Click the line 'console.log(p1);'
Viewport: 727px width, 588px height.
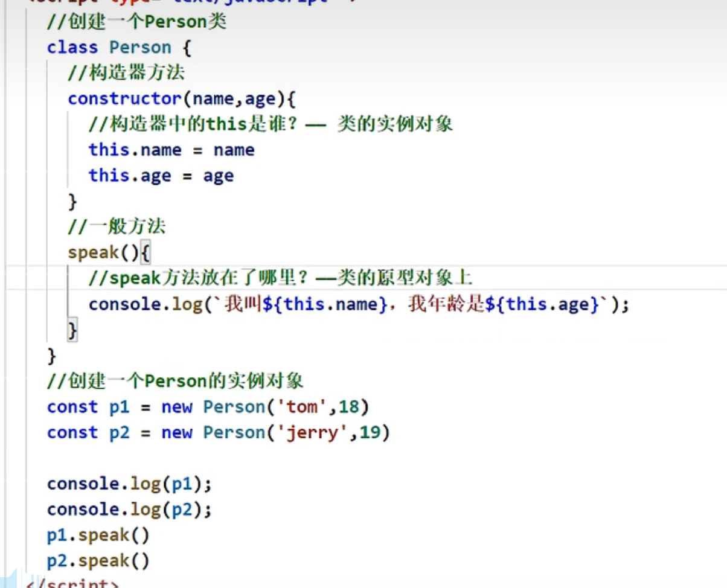(x=130, y=484)
